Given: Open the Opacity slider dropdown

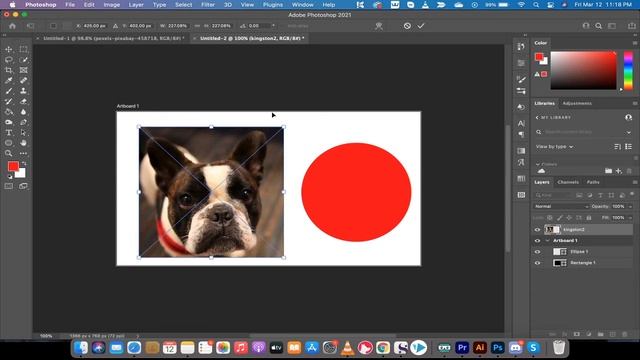Looking at the screenshot, I should (x=631, y=207).
